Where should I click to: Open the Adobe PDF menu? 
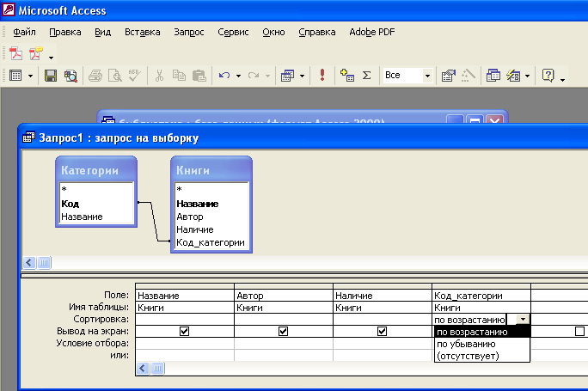click(372, 33)
